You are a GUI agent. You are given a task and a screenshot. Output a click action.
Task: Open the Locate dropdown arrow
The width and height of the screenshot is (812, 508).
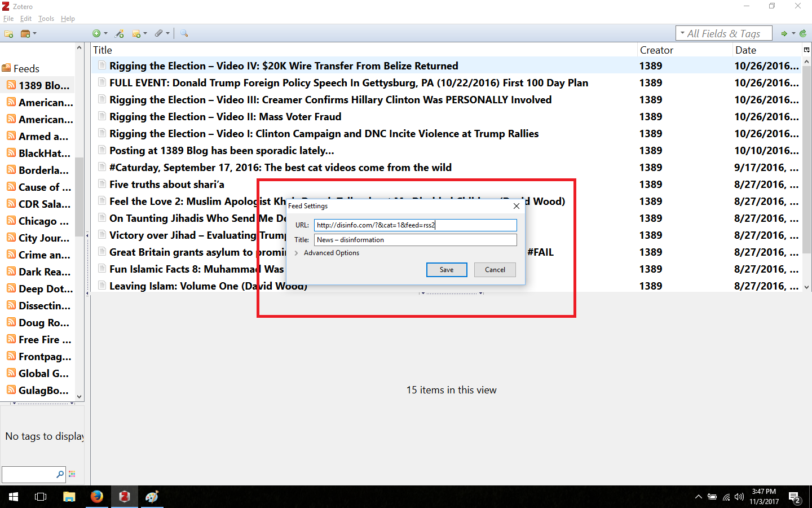(793, 34)
